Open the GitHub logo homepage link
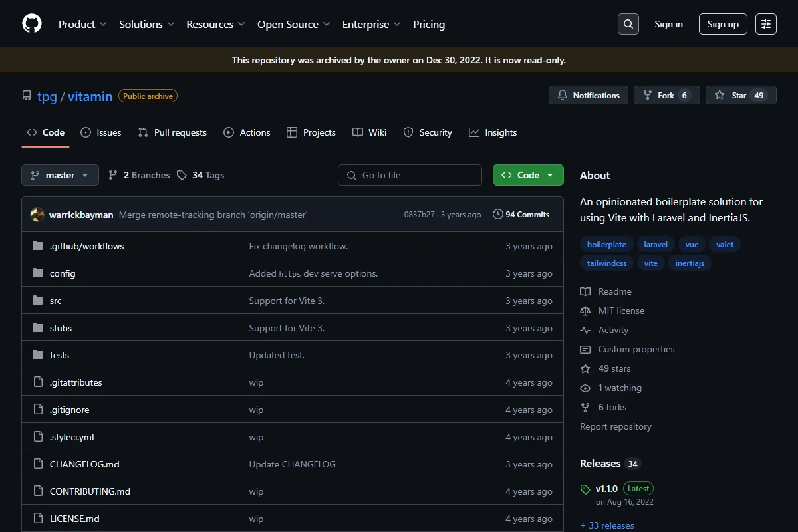Viewport: 798px width, 532px height. pos(32,24)
